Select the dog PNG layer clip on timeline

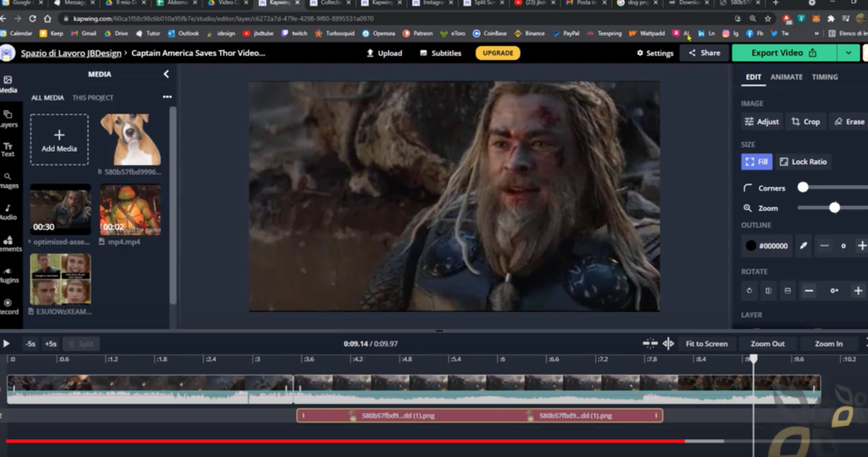[x=480, y=415]
